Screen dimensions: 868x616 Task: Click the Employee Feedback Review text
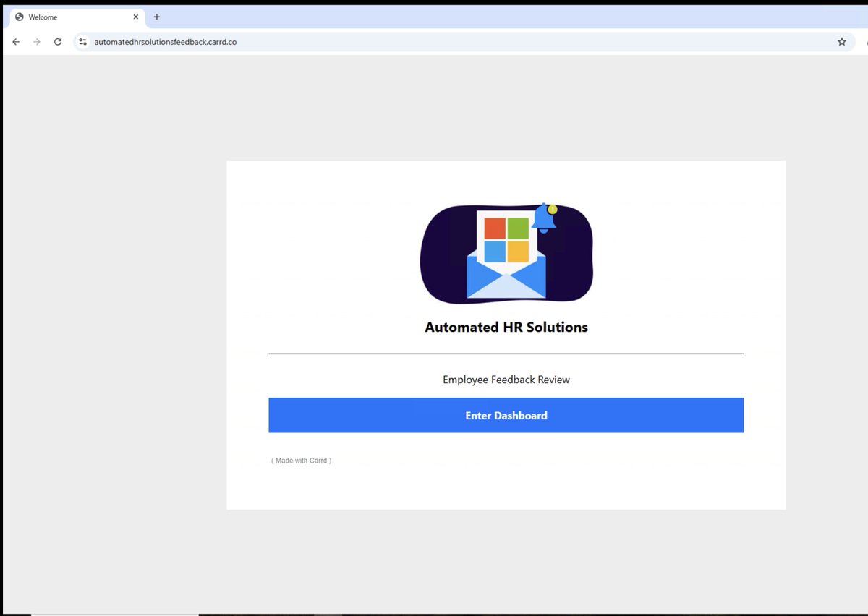coord(506,380)
